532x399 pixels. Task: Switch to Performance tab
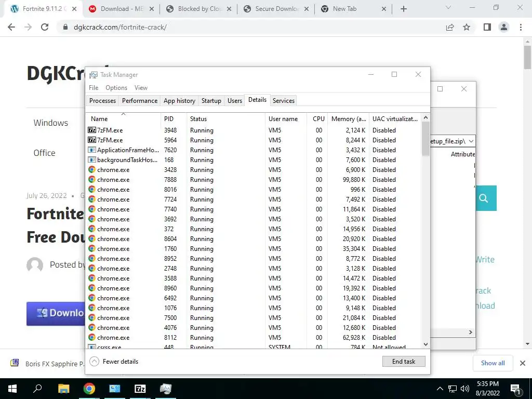click(x=140, y=100)
